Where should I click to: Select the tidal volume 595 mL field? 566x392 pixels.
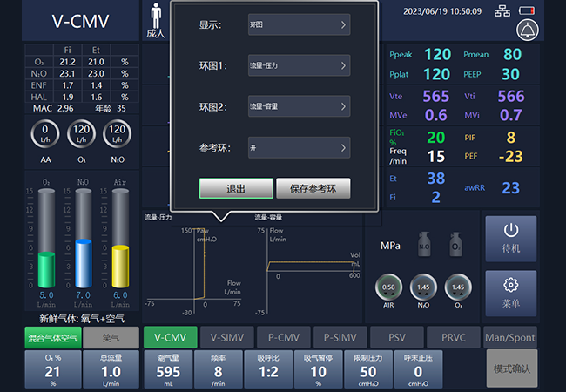tap(168, 369)
